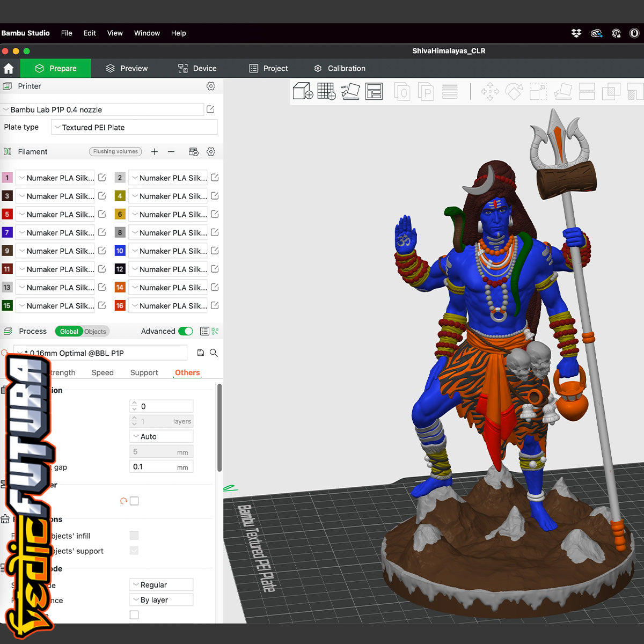Click filament 5 red color swatch
The height and width of the screenshot is (644, 644).
click(7, 214)
